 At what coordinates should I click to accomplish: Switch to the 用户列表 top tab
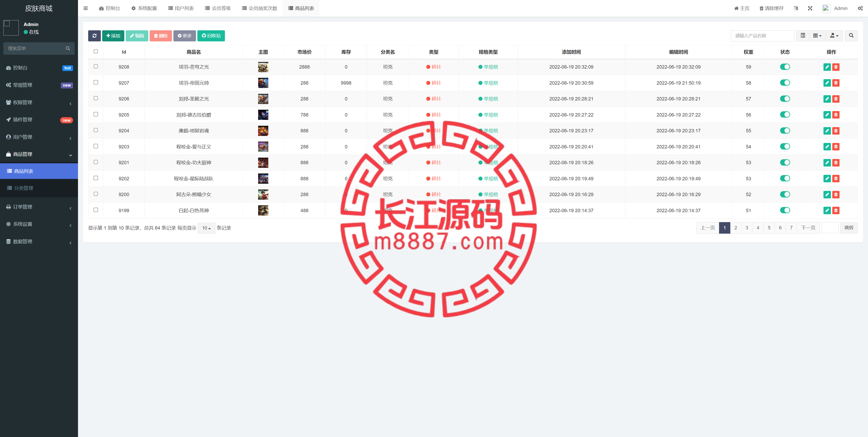181,8
